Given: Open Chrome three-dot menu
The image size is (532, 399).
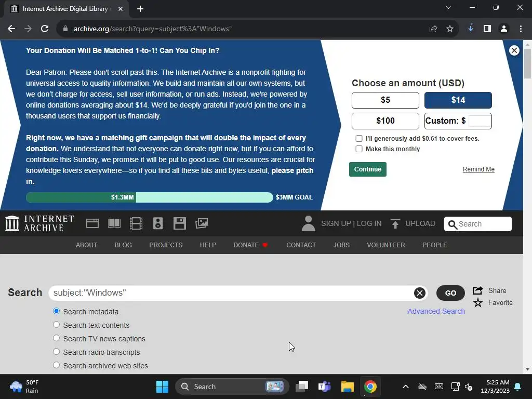Looking at the screenshot, I should click(x=521, y=29).
